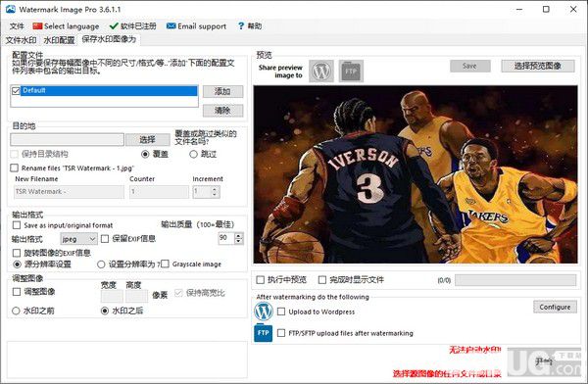
Task: Select the 源分辨率设置 radio button
Action: (17, 264)
